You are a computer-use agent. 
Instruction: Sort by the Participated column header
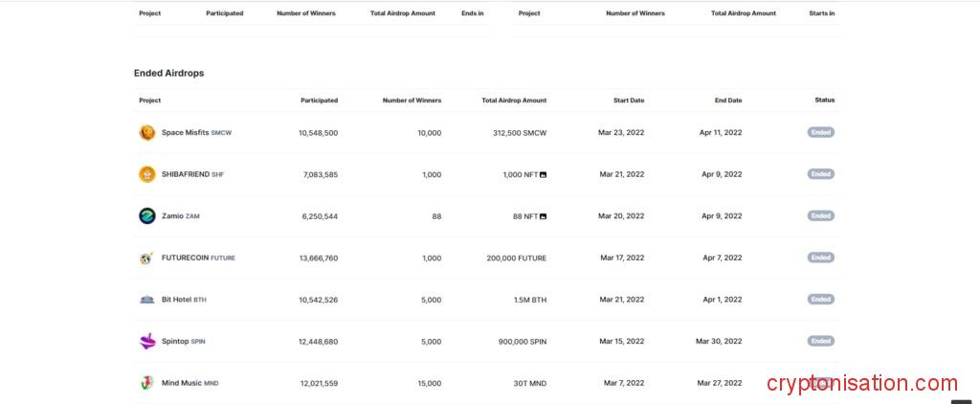(x=319, y=101)
